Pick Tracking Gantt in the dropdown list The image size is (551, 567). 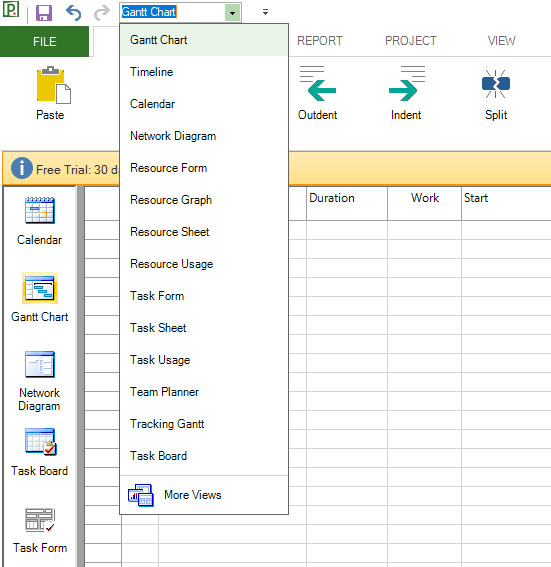click(204, 424)
